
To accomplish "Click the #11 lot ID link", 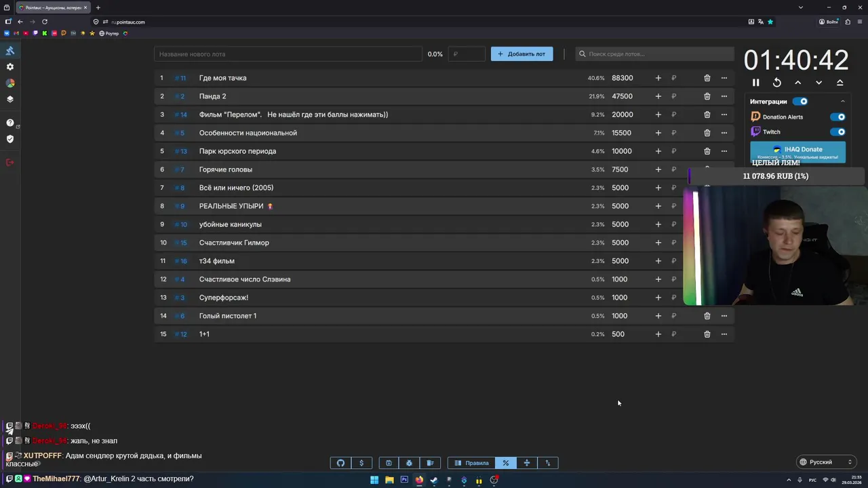I will (x=180, y=78).
